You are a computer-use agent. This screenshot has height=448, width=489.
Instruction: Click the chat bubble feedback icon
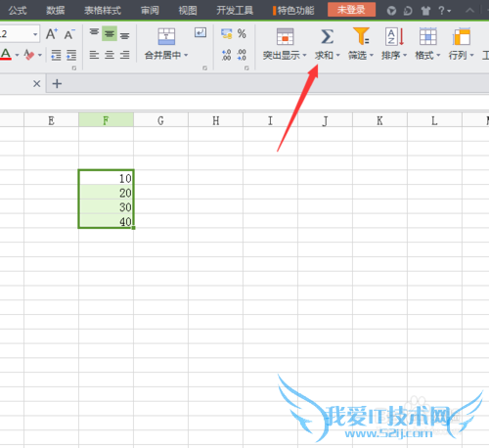[x=408, y=11]
